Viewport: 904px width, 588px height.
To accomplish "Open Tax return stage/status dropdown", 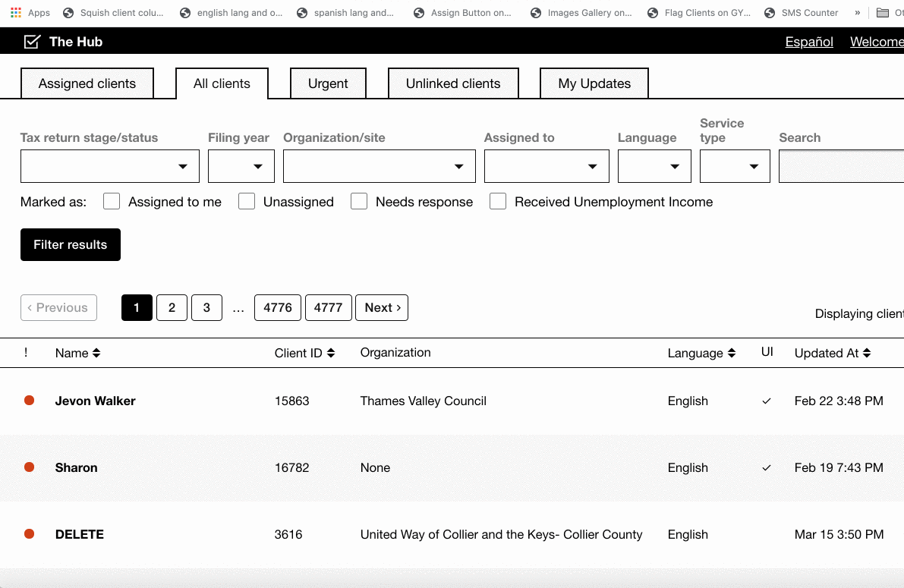I will [x=110, y=166].
